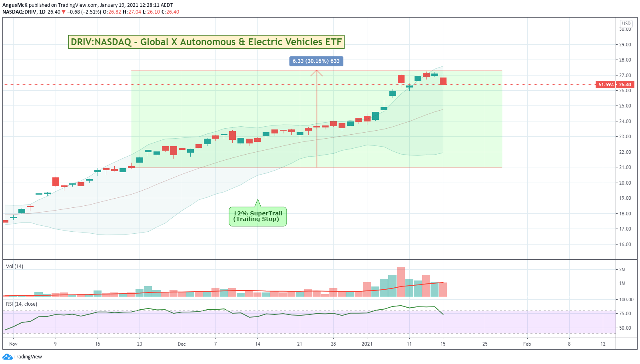The width and height of the screenshot is (640, 364).
Task: Click the upward arrowhead of the measurement tool
Action: point(317,73)
